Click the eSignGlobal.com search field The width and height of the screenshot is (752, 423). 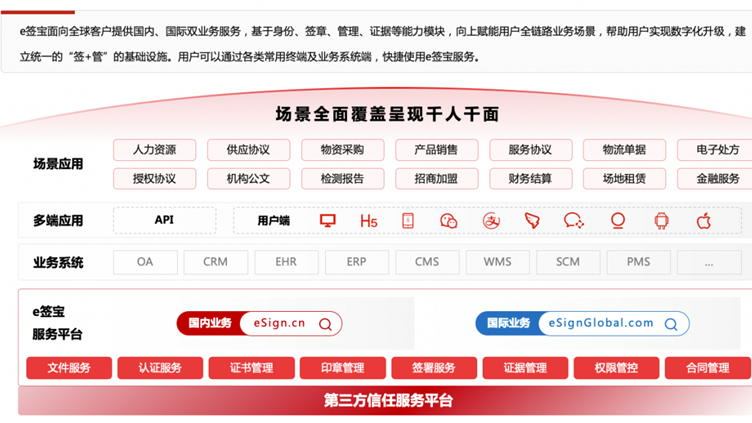click(600, 324)
